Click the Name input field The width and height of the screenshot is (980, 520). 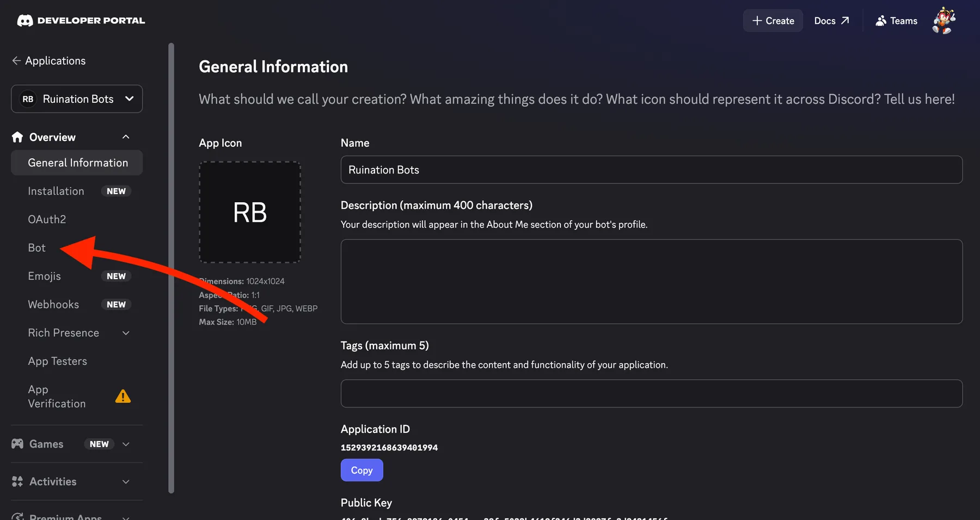652,170
